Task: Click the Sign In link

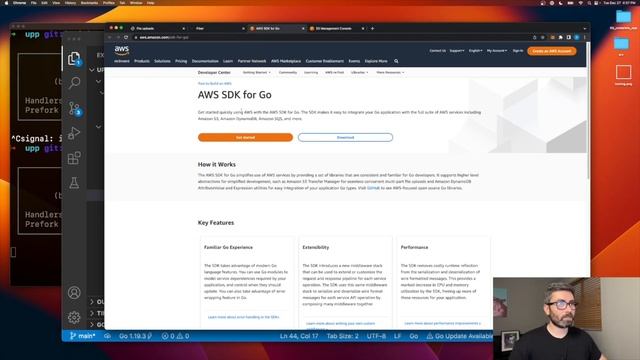Action: pos(518,51)
